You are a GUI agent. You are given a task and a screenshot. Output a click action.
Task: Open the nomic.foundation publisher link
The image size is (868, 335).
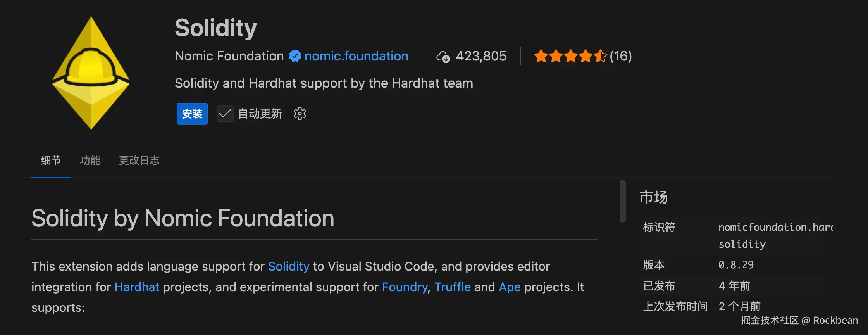[356, 56]
